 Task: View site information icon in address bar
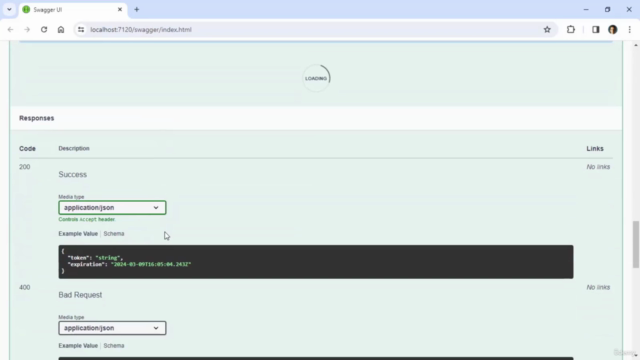click(81, 29)
